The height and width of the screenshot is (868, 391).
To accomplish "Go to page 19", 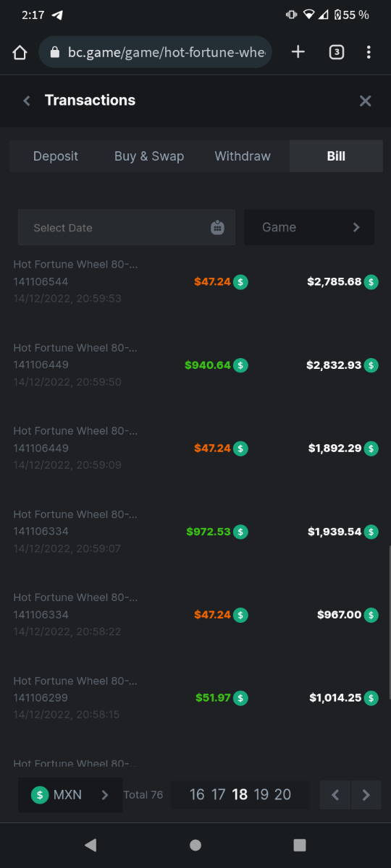I will tap(261, 795).
